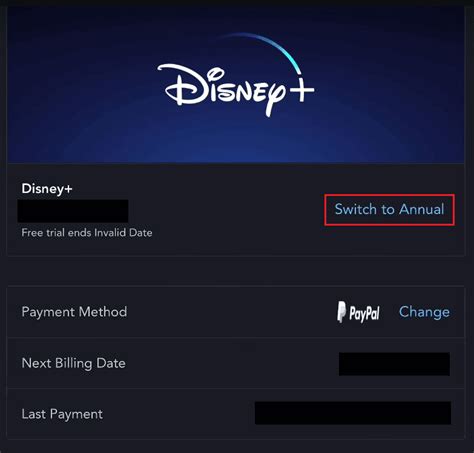This screenshot has width=474, height=453.
Task: Click the Free trial ends Invalid Date text
Action: 87,232
